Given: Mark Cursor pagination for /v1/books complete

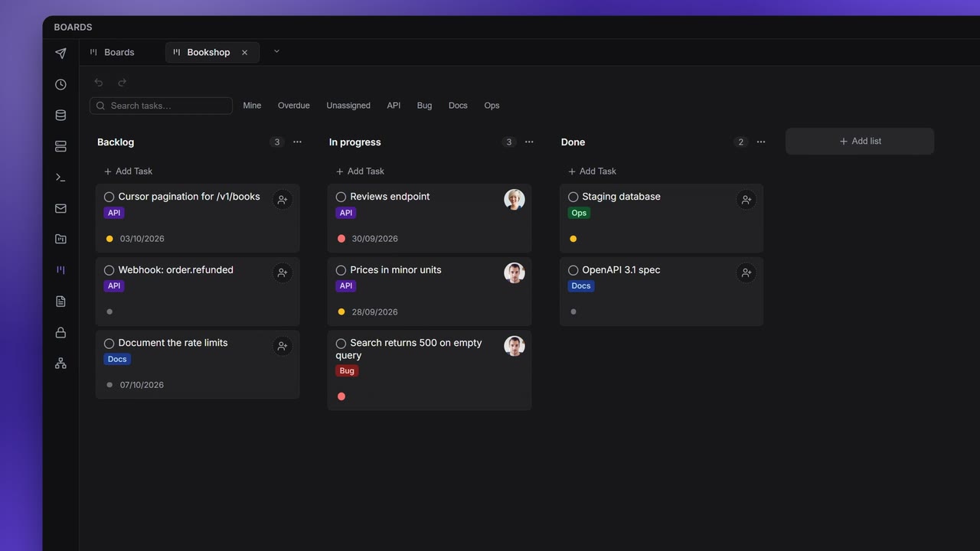Looking at the screenshot, I should [x=109, y=197].
